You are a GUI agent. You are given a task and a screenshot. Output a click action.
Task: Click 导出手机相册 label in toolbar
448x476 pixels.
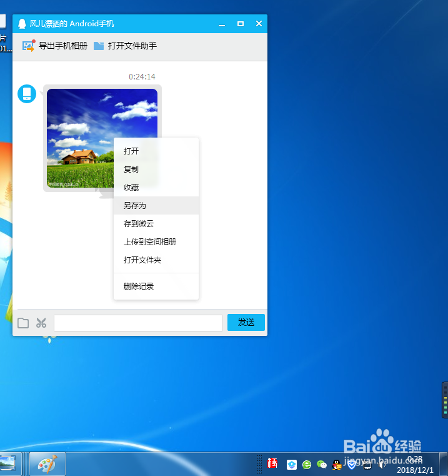(x=63, y=46)
